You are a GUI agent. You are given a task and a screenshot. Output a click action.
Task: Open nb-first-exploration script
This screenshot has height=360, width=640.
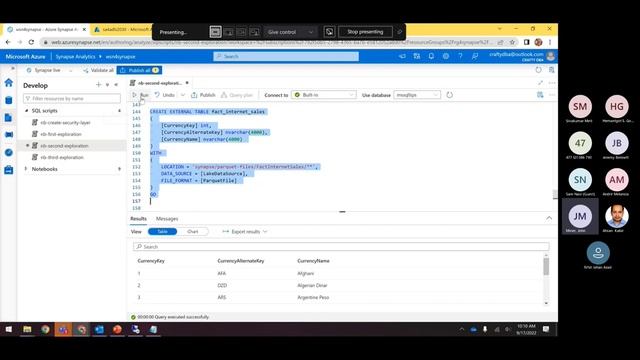click(x=61, y=134)
